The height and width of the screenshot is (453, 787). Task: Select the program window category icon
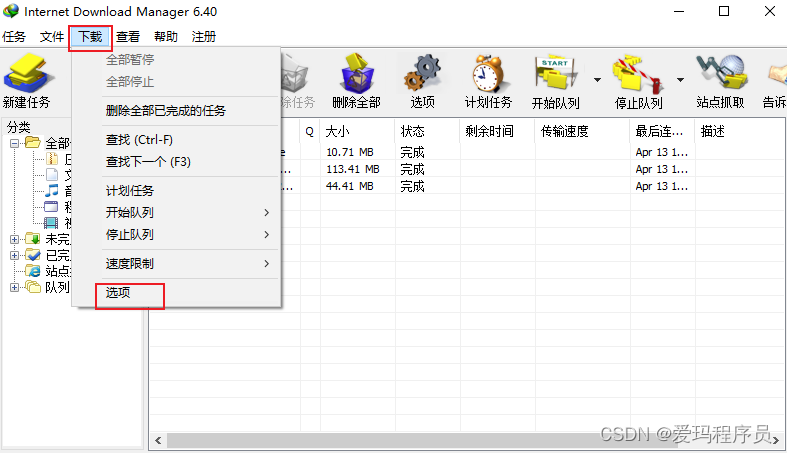click(x=51, y=206)
